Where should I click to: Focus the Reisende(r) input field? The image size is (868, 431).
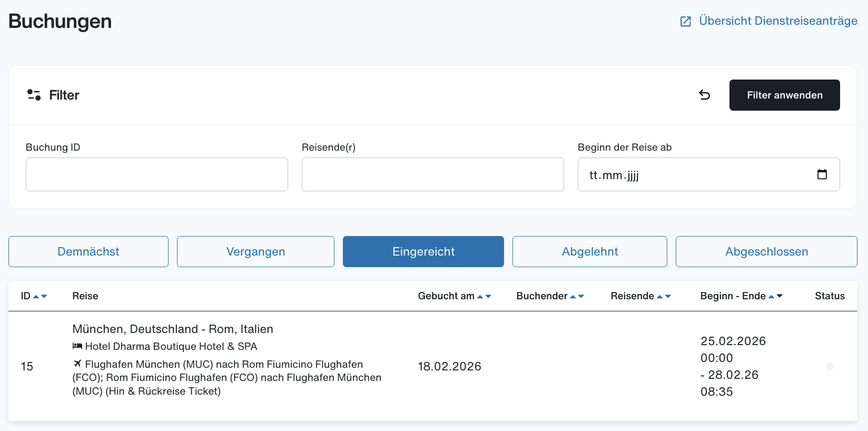click(433, 174)
